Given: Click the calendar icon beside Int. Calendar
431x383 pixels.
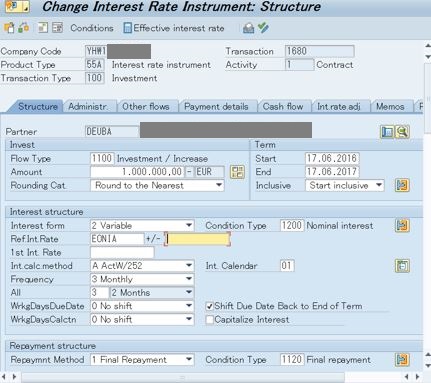Looking at the screenshot, I should click(402, 266).
